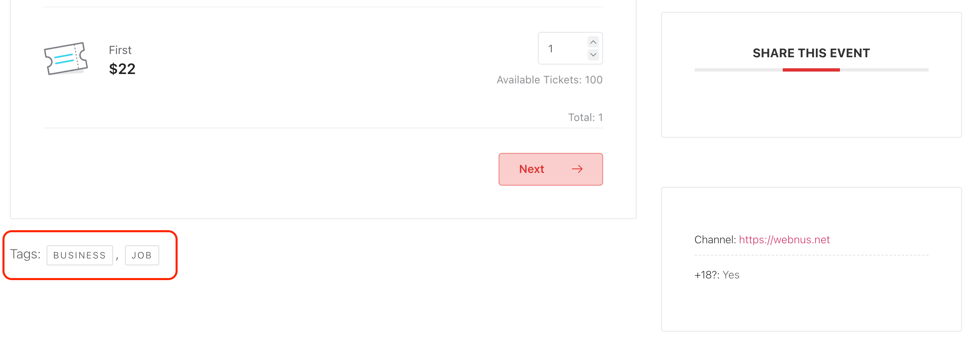Screen dimensions: 980x350
Task: Click the Channel: label
Action: click(715, 240)
